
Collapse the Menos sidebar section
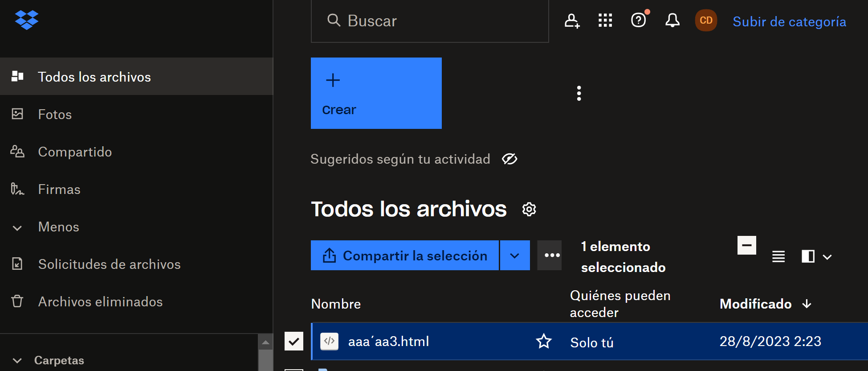point(18,227)
